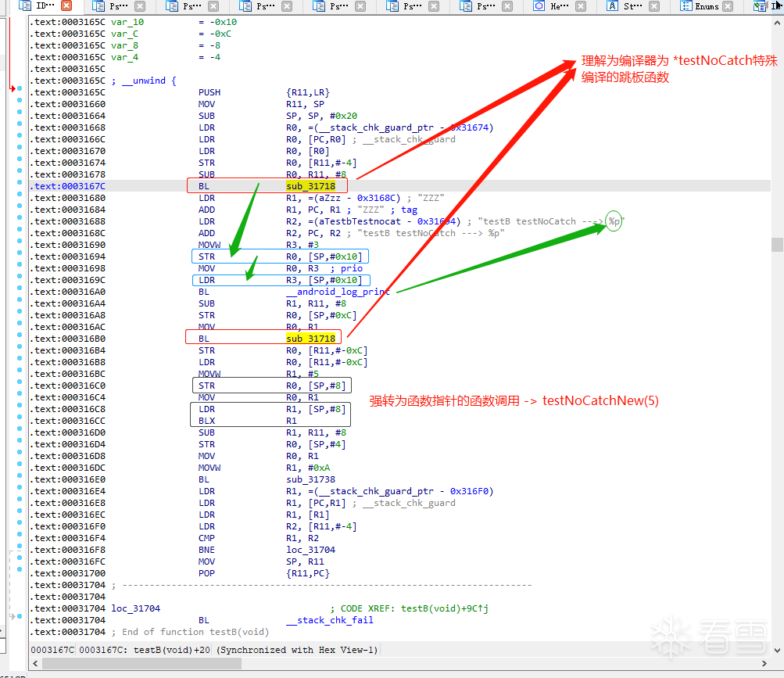The width and height of the screenshot is (784, 678).
Task: Click the horizontal scrollbar thumb
Action: [x=142, y=663]
